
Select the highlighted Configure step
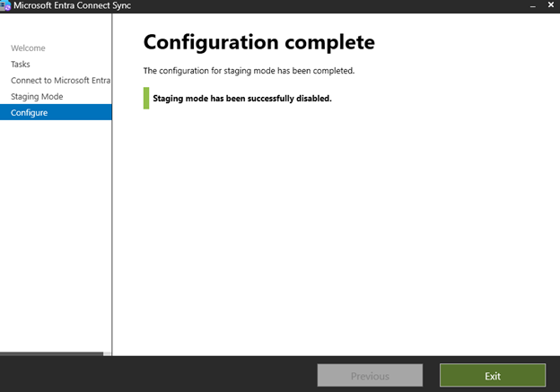(30, 113)
